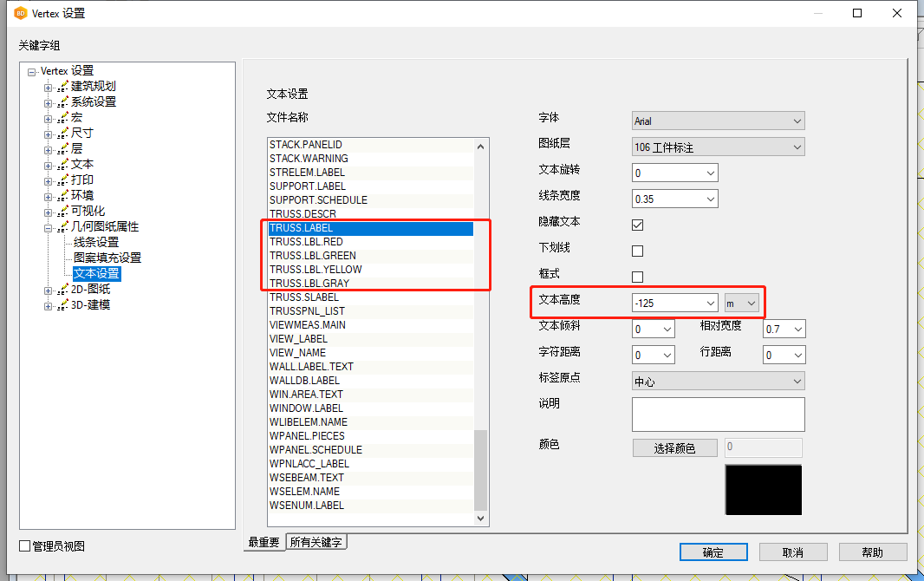Image resolution: width=924 pixels, height=581 pixels.
Task: Click the 尺寸 tree node icon
Action: (x=62, y=134)
